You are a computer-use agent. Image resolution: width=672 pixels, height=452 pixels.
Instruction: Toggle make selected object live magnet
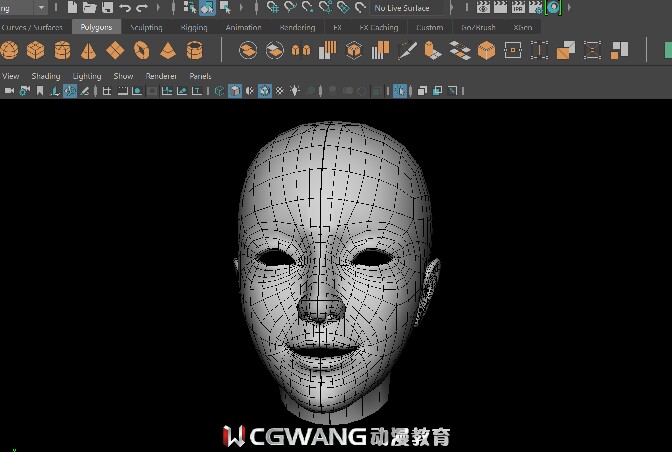(360, 7)
